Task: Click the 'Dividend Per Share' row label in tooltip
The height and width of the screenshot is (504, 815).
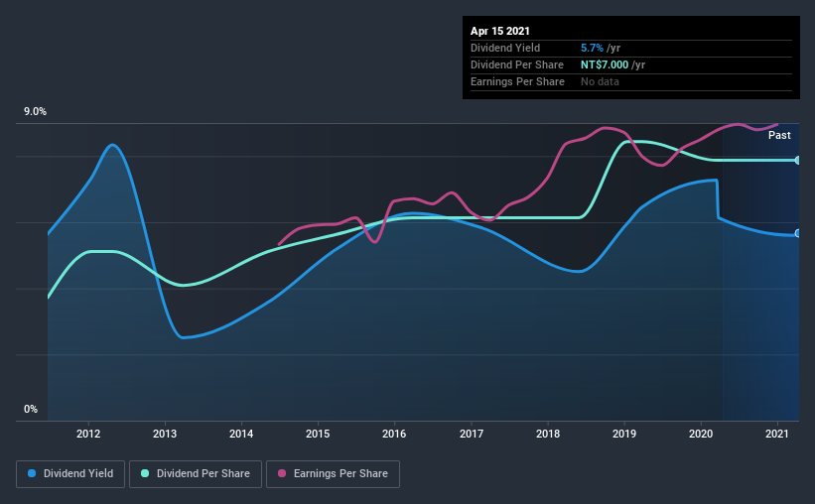Action: [516, 64]
